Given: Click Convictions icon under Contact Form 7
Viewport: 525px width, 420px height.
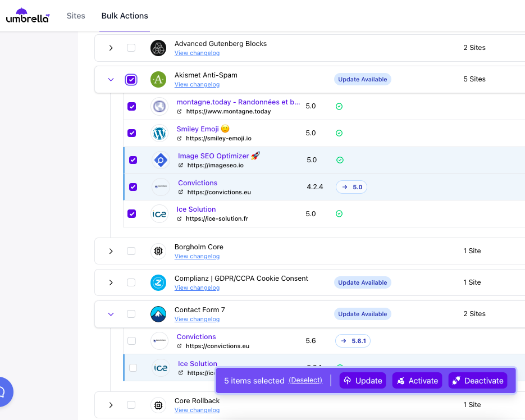Looking at the screenshot, I should (x=159, y=341).
